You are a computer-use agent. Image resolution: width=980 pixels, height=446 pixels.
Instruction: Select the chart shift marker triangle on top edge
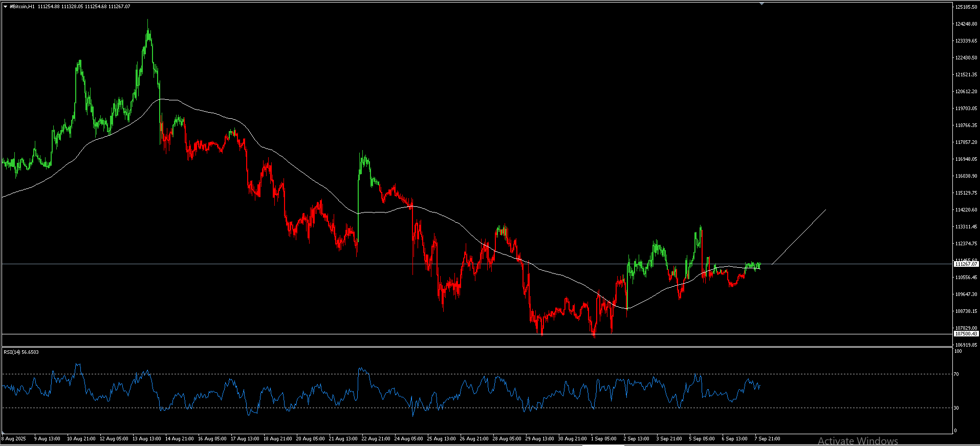click(761, 4)
